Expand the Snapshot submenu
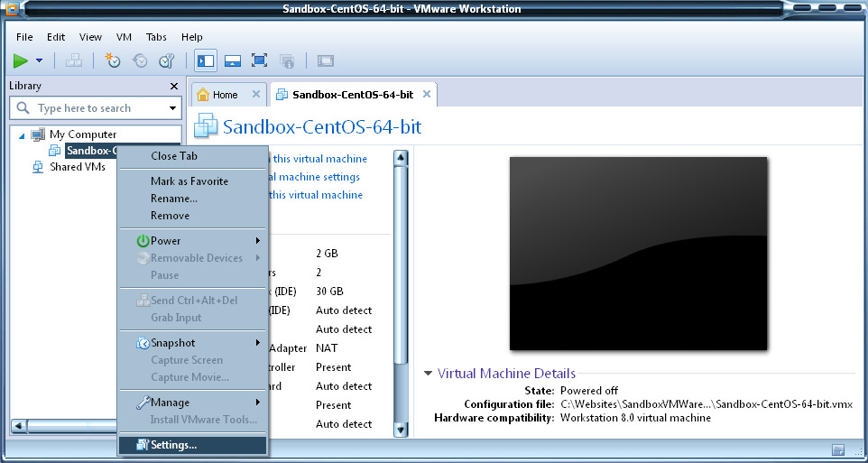Image resolution: width=868 pixels, height=463 pixels. coord(193,343)
